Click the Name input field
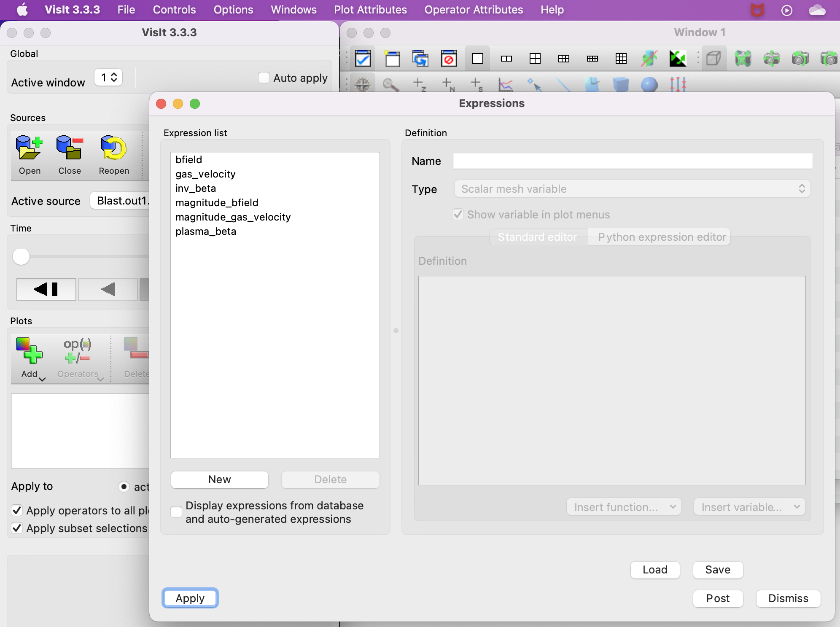This screenshot has height=627, width=840. pos(633,161)
